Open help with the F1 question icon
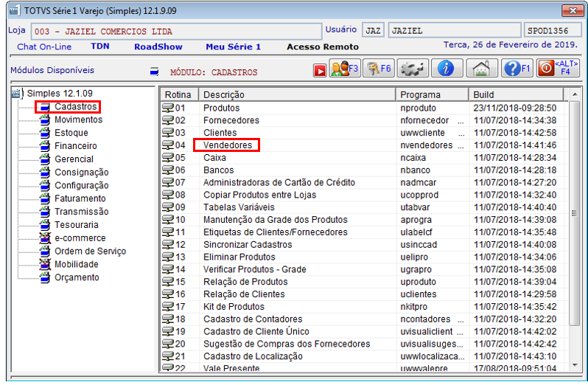This screenshot has width=588, height=385. [x=517, y=69]
